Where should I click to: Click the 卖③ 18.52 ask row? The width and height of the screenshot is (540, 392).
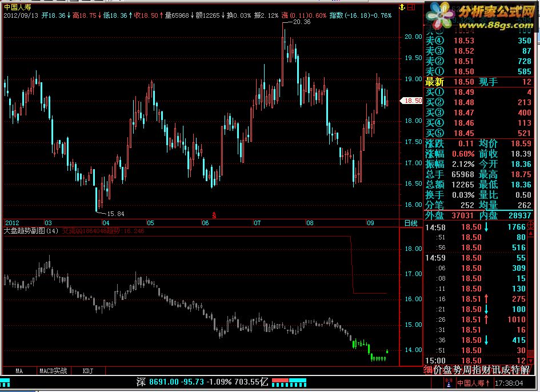[x=478, y=51]
